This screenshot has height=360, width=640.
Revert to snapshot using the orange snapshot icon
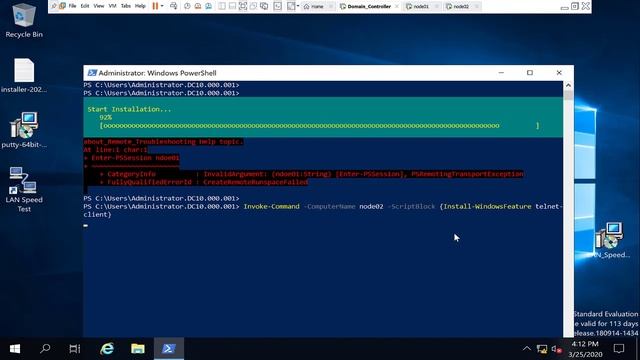[x=198, y=6]
